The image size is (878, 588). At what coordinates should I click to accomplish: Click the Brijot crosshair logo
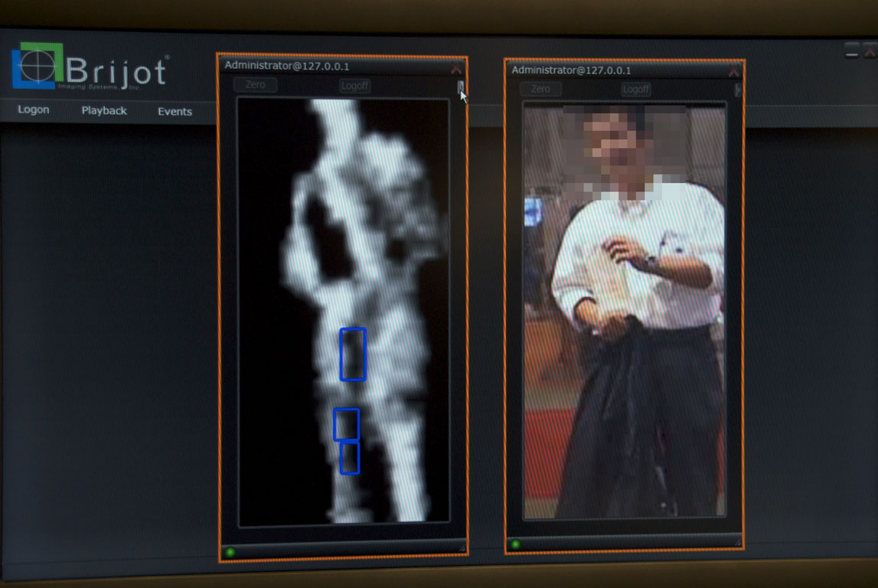tap(38, 66)
